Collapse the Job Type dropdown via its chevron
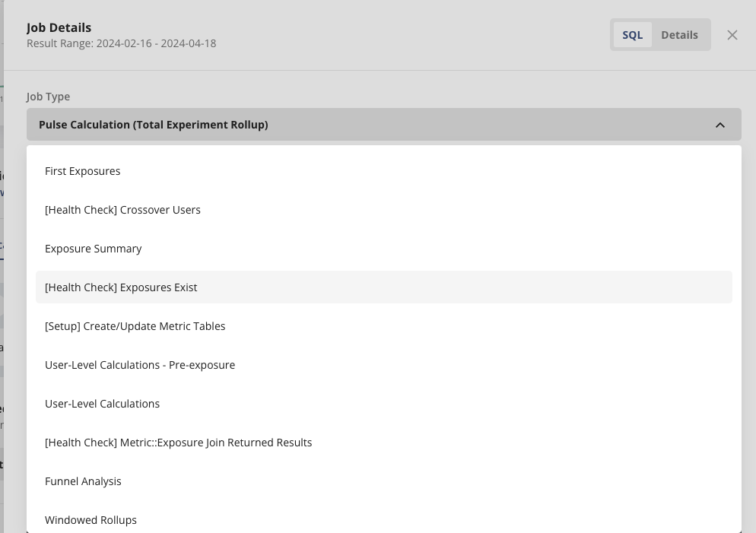This screenshot has width=756, height=533. (x=720, y=124)
